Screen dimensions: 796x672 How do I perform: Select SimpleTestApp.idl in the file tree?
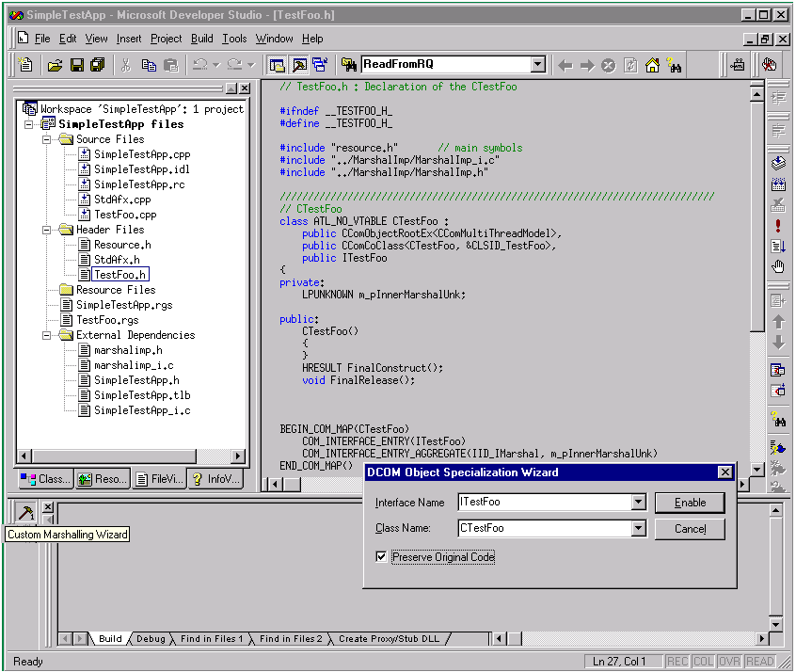pos(141,169)
